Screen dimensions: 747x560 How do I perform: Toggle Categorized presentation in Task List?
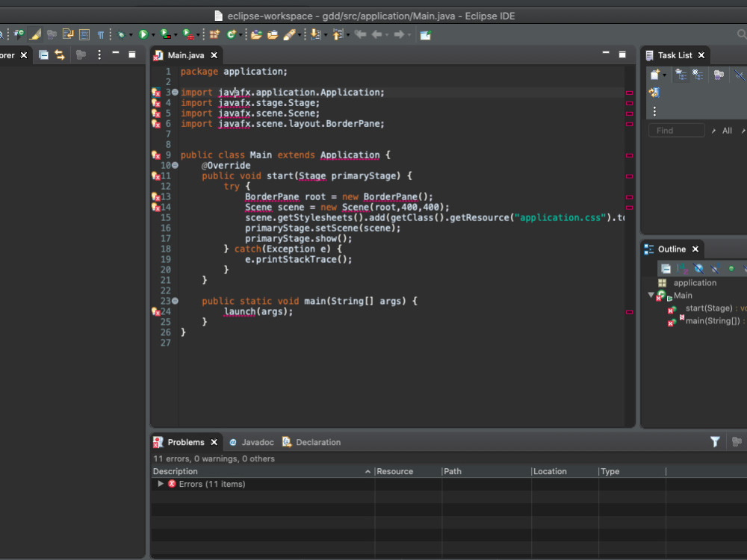(x=681, y=75)
